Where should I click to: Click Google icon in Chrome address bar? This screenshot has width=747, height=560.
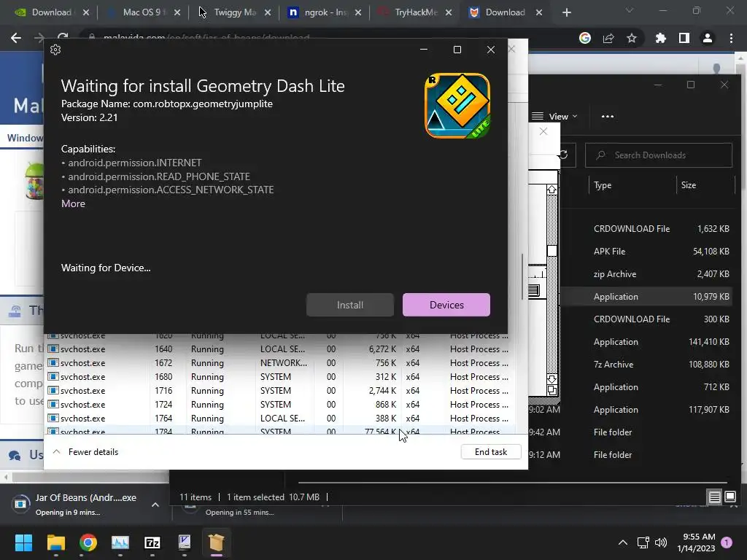(585, 38)
